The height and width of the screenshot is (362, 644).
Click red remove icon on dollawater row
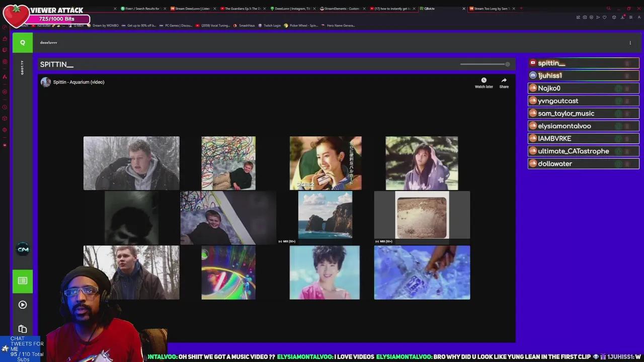[627, 164]
